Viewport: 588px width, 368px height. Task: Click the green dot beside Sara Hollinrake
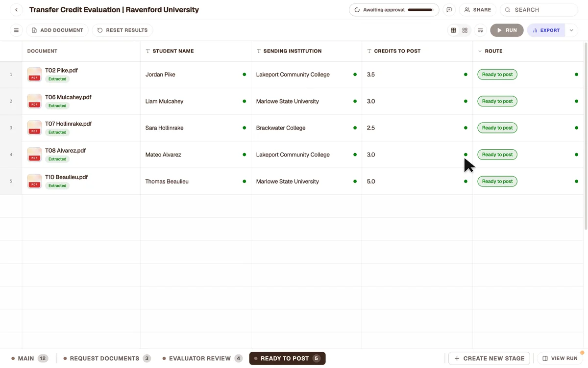245,128
